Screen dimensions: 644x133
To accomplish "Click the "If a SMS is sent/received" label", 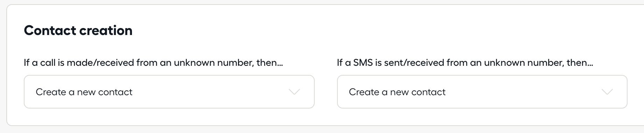I will [465, 63].
